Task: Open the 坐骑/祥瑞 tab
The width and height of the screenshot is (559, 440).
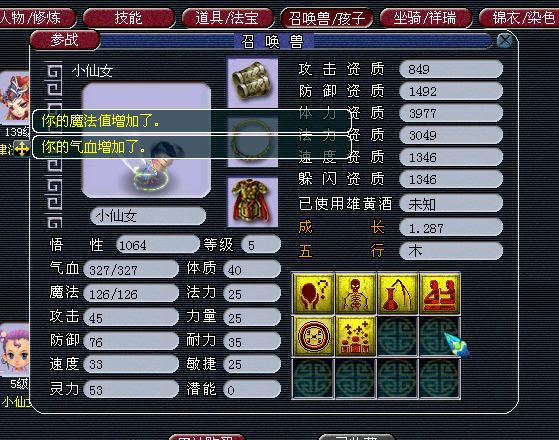Action: tap(425, 18)
